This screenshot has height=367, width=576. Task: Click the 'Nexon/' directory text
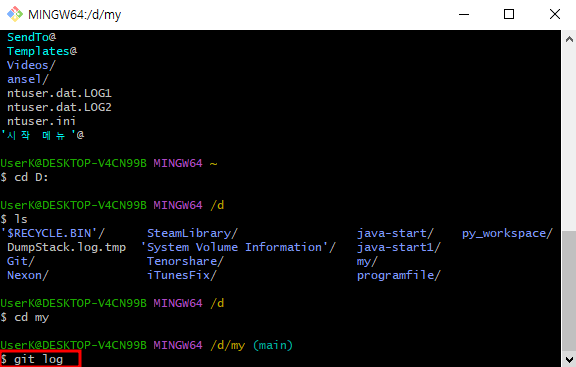28,275
